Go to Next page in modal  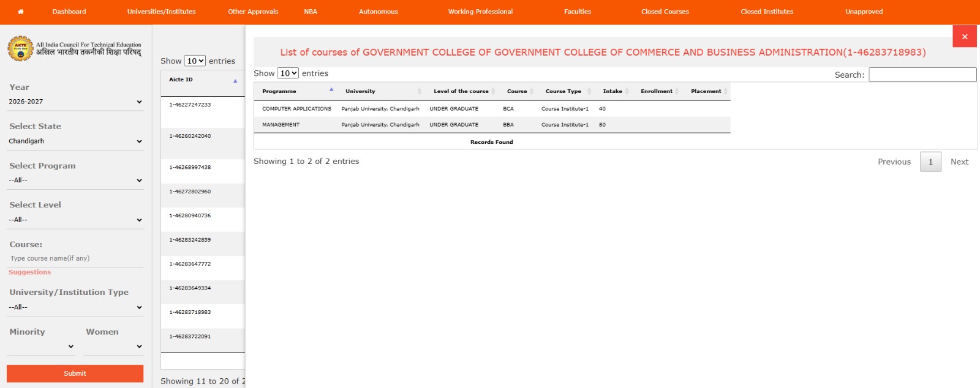point(959,162)
